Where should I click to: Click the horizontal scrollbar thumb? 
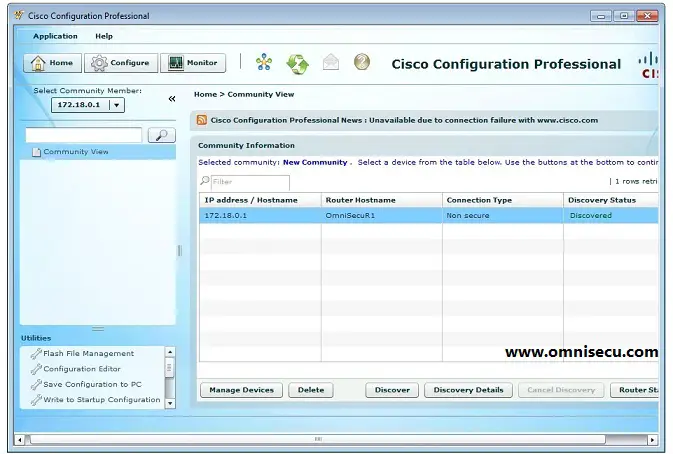pyautogui.click(x=318, y=440)
